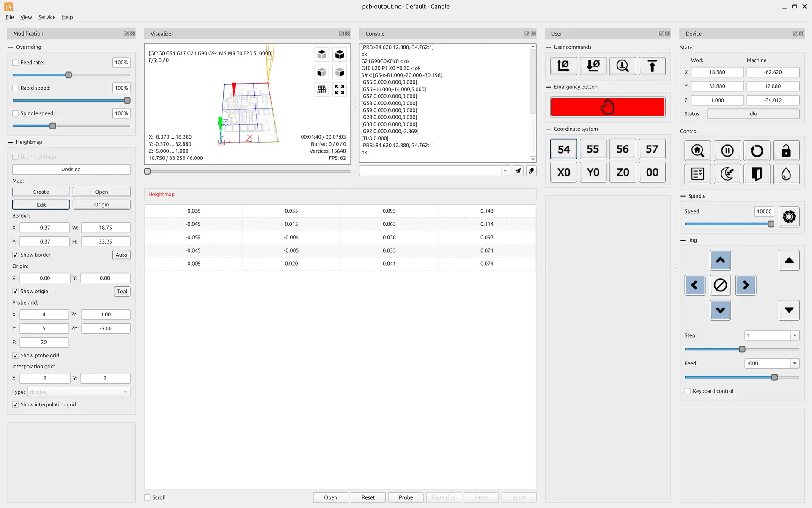Open the jog Feed dropdown
Viewport: 812px width, 508px height.
point(795,363)
